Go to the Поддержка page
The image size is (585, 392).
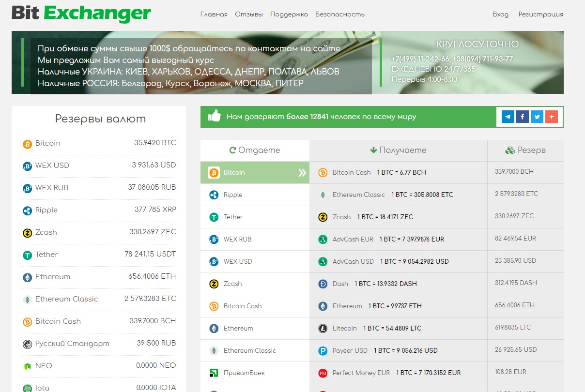(x=289, y=14)
